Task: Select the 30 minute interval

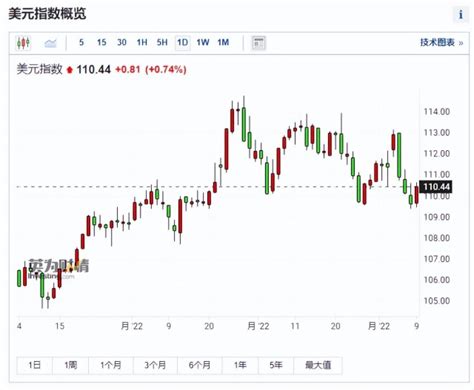Action: [x=122, y=42]
